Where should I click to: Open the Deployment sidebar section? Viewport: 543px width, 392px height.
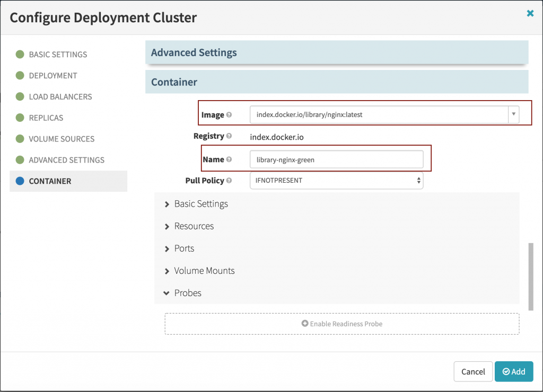pos(52,76)
